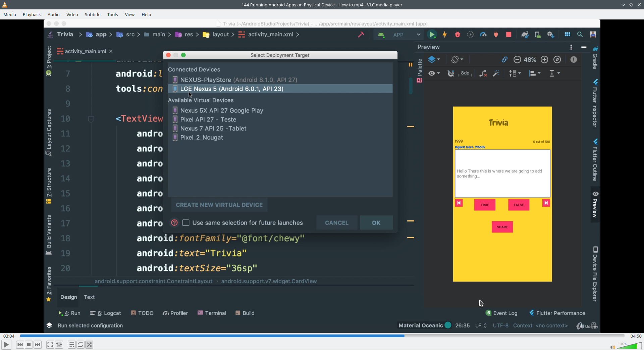644x350 pixels.
Task: Open the AVD Manager icon
Action: coord(538,35)
